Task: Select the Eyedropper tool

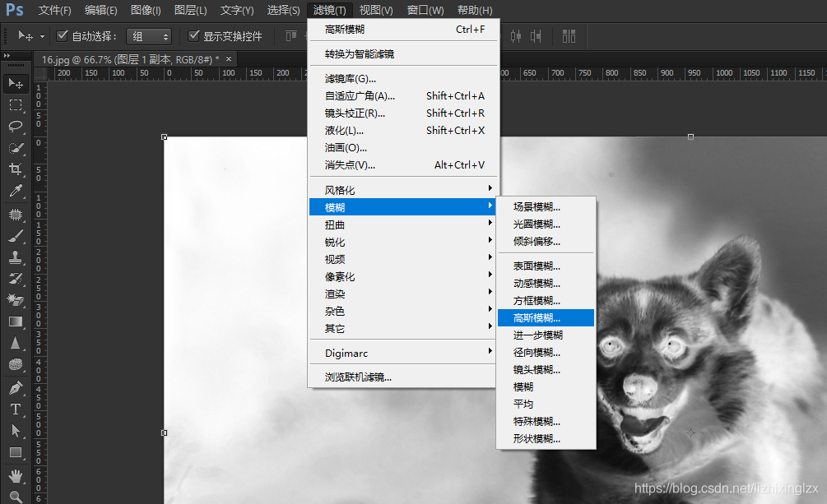Action: [x=16, y=191]
